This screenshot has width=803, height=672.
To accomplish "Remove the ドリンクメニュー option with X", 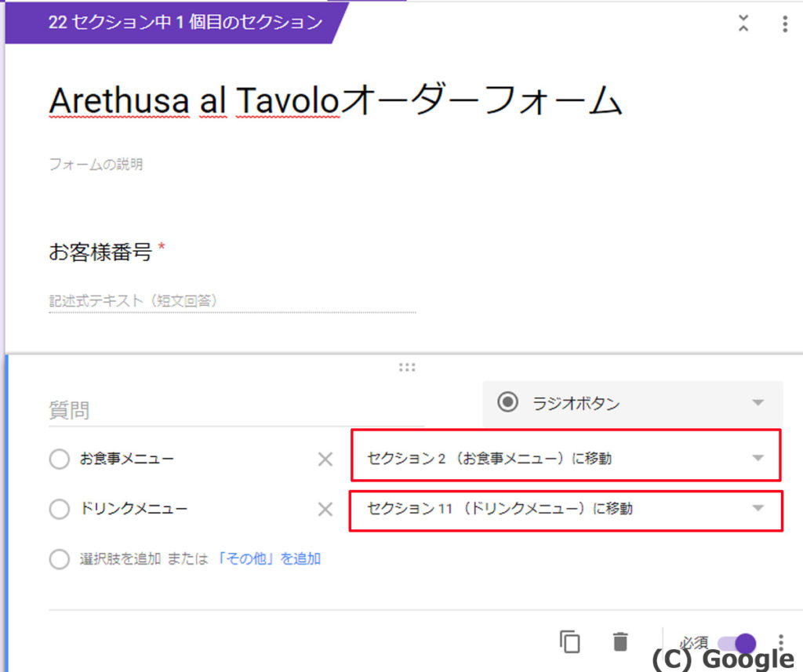I will [325, 509].
